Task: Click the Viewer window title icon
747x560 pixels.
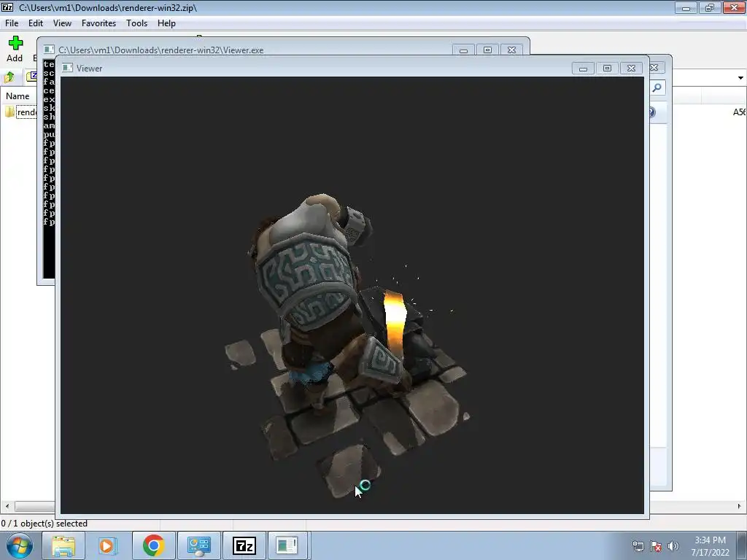Action: pyautogui.click(x=67, y=68)
